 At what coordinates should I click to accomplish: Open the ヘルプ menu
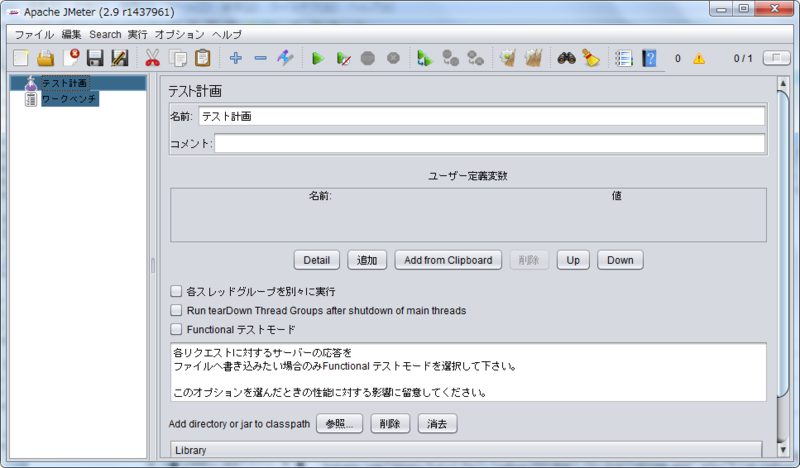click(x=227, y=34)
